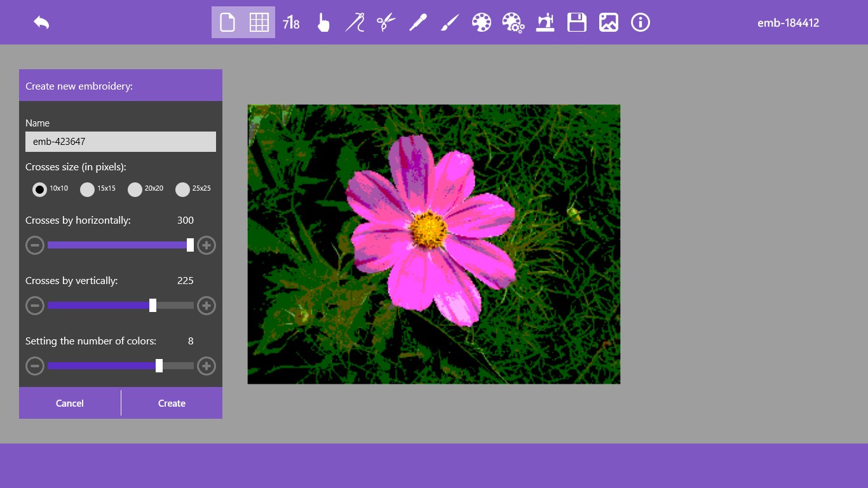Select 25x25 cross size radio button
The image size is (868, 488).
182,189
